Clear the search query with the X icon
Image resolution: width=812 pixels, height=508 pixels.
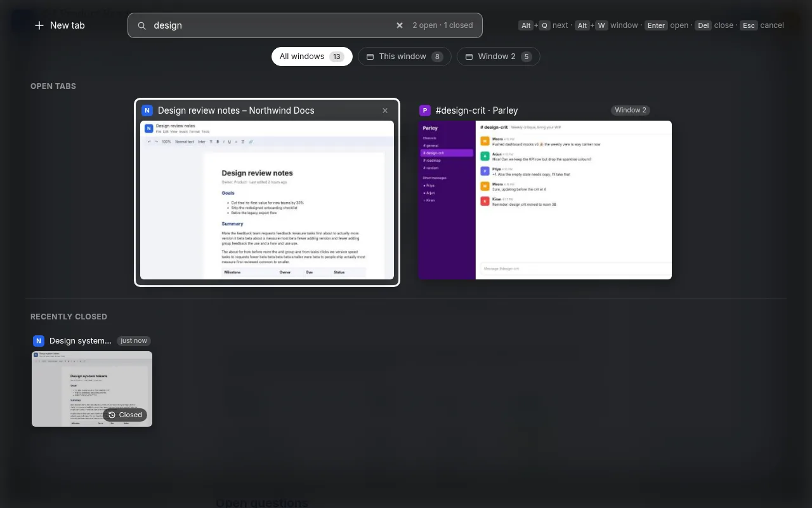tap(400, 25)
